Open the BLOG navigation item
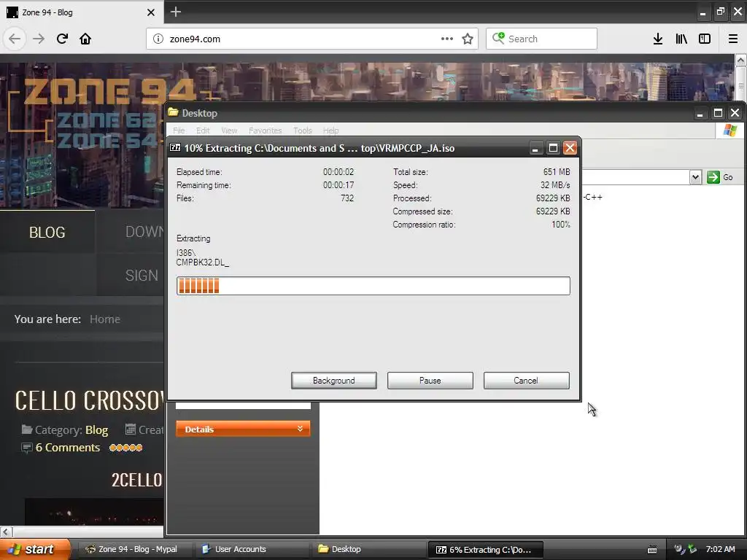The image size is (747, 560). tap(47, 233)
